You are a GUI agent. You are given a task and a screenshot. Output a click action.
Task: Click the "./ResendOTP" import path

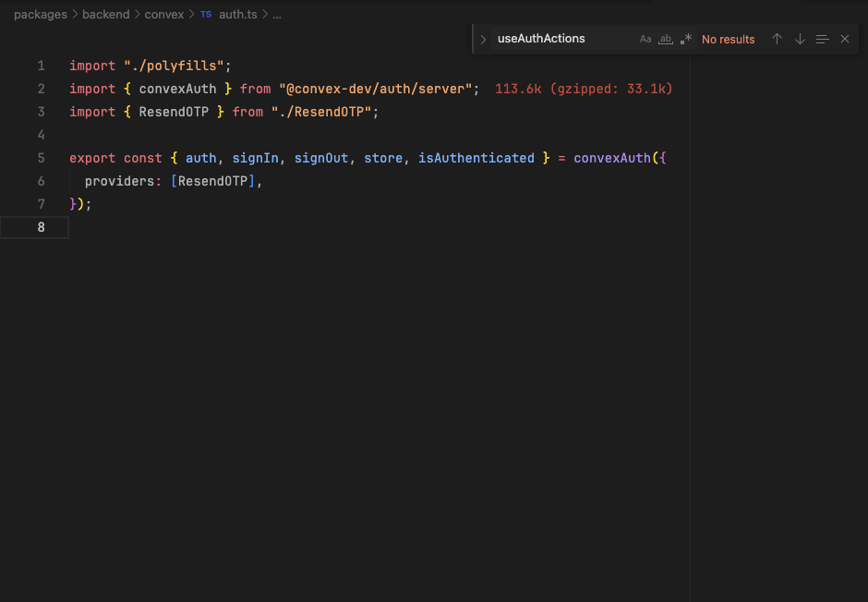pyautogui.click(x=321, y=113)
